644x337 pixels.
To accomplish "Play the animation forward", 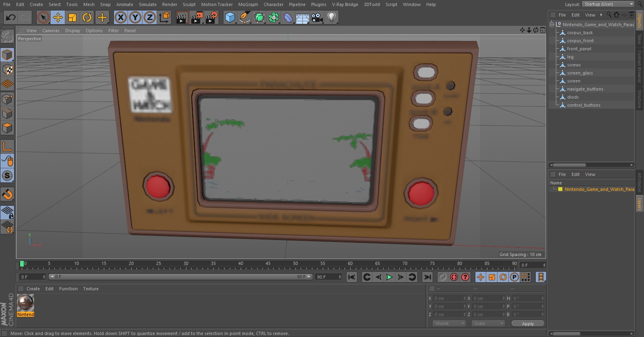I will [x=389, y=277].
